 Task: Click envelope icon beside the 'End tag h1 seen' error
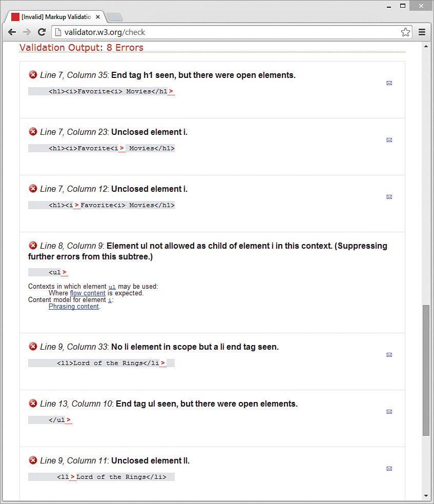point(389,83)
